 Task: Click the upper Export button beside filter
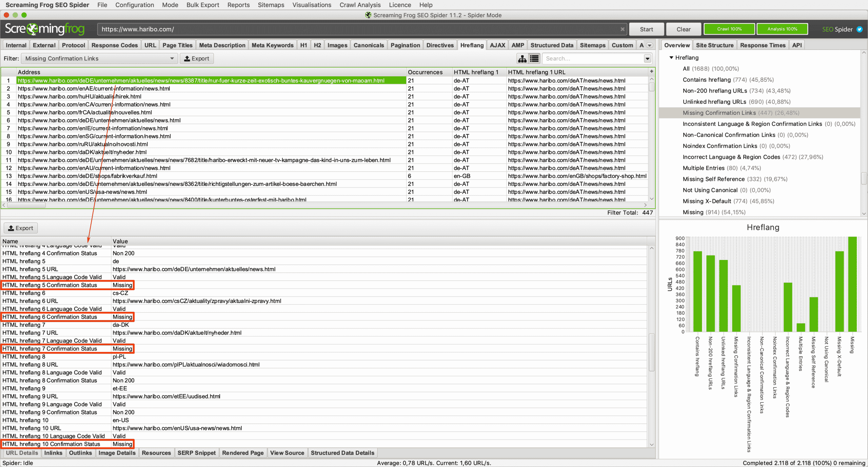(197, 59)
